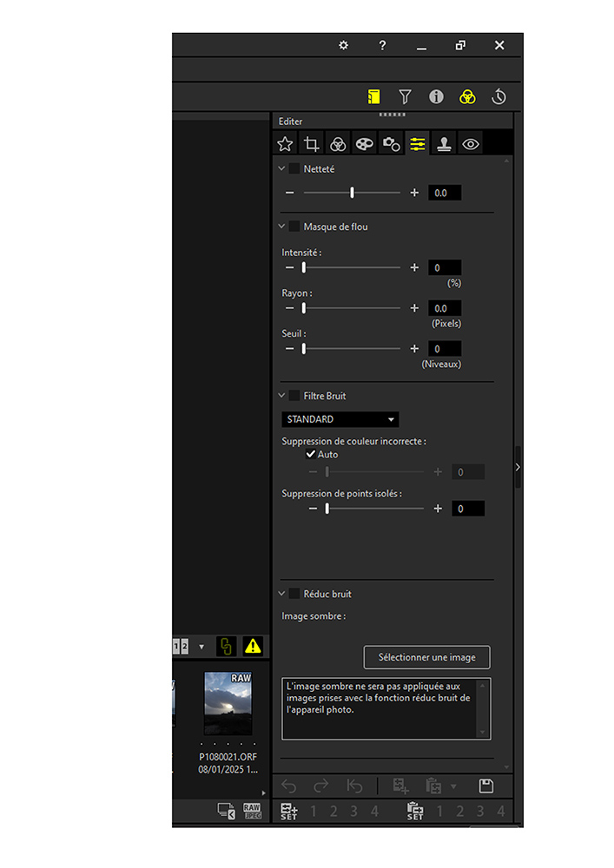This screenshot has height=868, width=614.
Task: Click minus button for Netteté slider
Action: coord(289,193)
